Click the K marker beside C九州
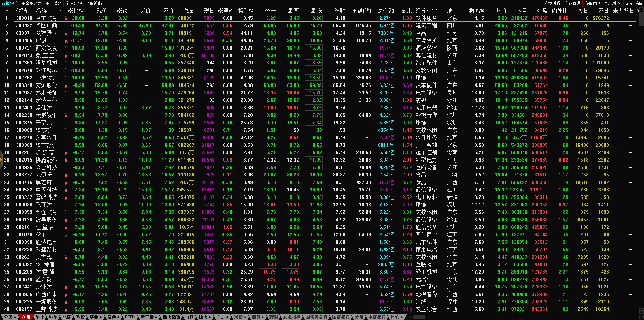 click(x=66, y=41)
